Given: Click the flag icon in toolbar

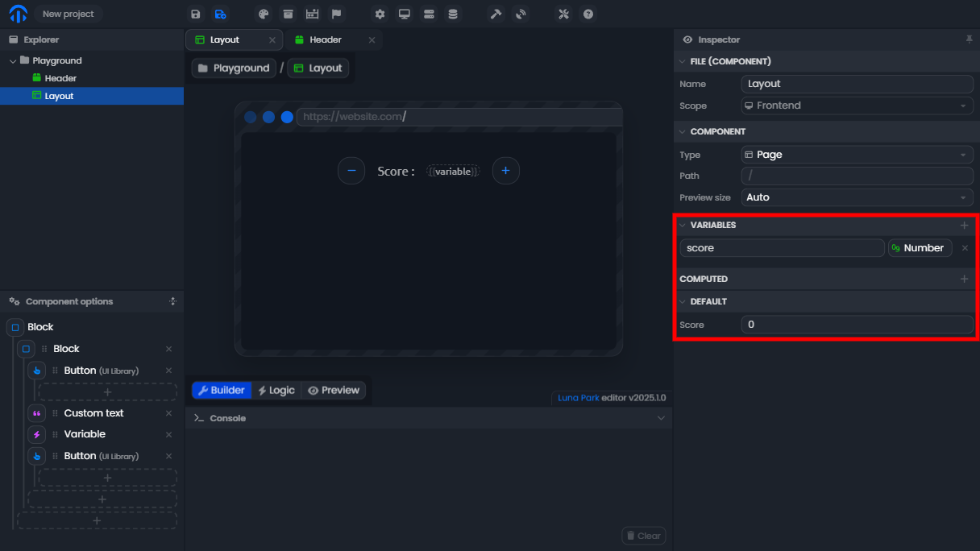Looking at the screenshot, I should pyautogui.click(x=337, y=14).
